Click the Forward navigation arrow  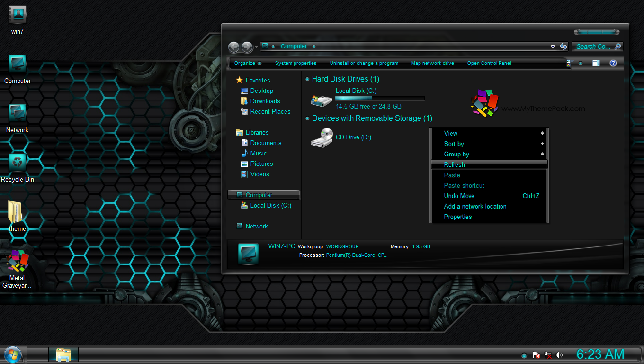pyautogui.click(x=247, y=47)
